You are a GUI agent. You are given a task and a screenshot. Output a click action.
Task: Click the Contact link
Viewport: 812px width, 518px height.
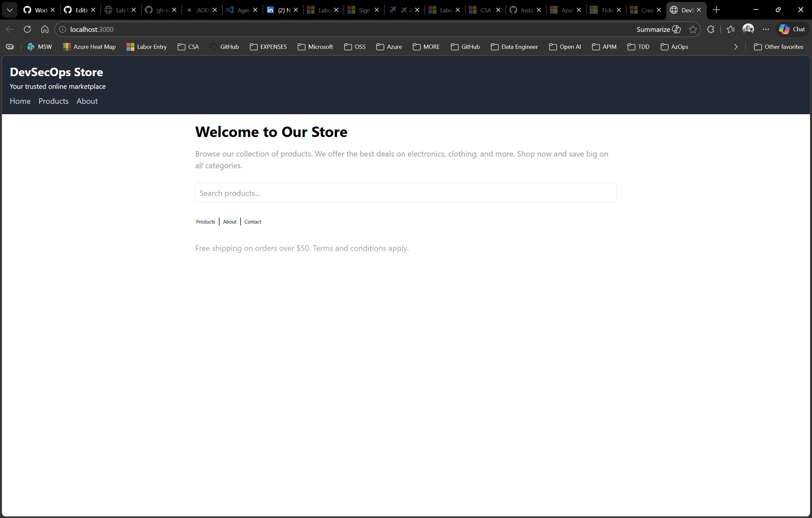click(x=252, y=222)
